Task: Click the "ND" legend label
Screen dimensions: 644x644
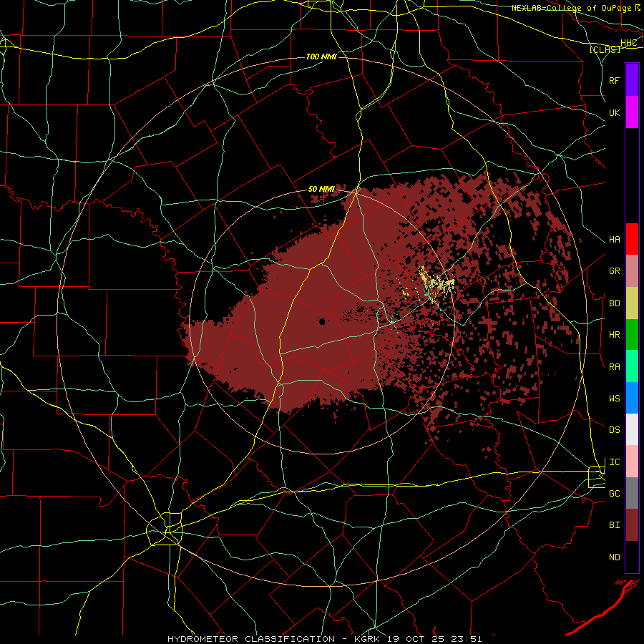Action: 614,557
